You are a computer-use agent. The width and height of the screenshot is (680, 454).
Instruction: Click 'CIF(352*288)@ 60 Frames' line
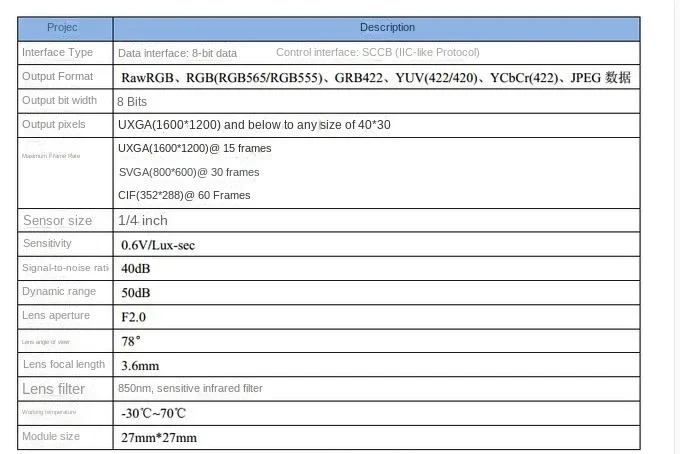(184, 196)
